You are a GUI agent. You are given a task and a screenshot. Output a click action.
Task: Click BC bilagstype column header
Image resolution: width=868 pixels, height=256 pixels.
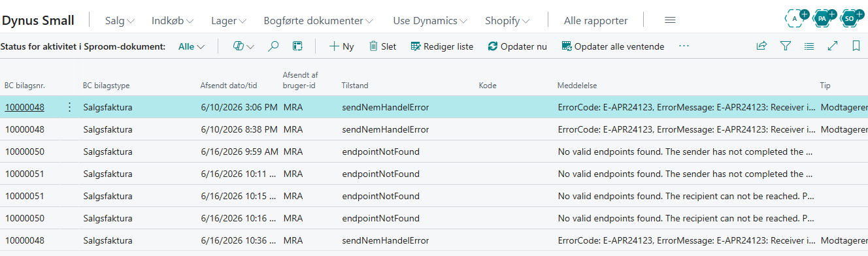pos(106,86)
